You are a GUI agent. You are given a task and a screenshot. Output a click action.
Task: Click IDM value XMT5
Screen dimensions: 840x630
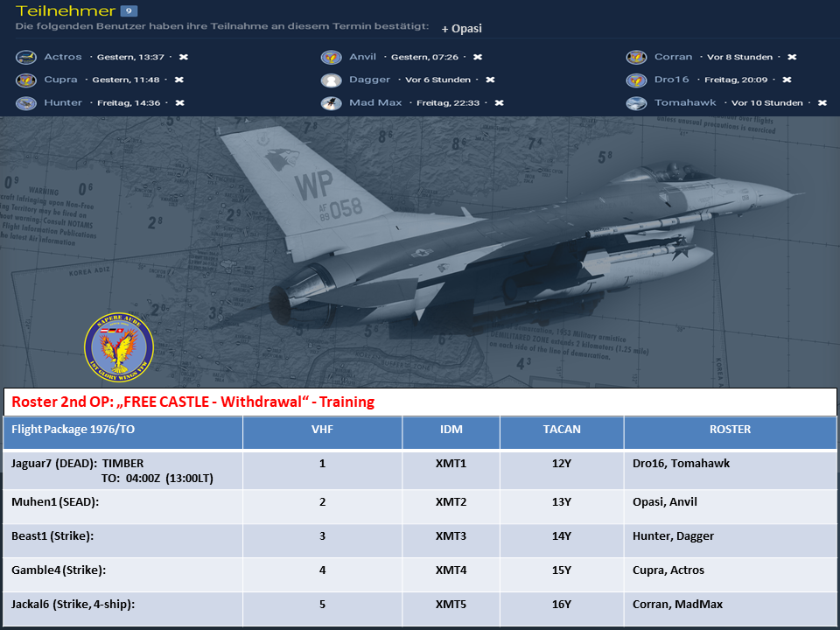click(451, 605)
